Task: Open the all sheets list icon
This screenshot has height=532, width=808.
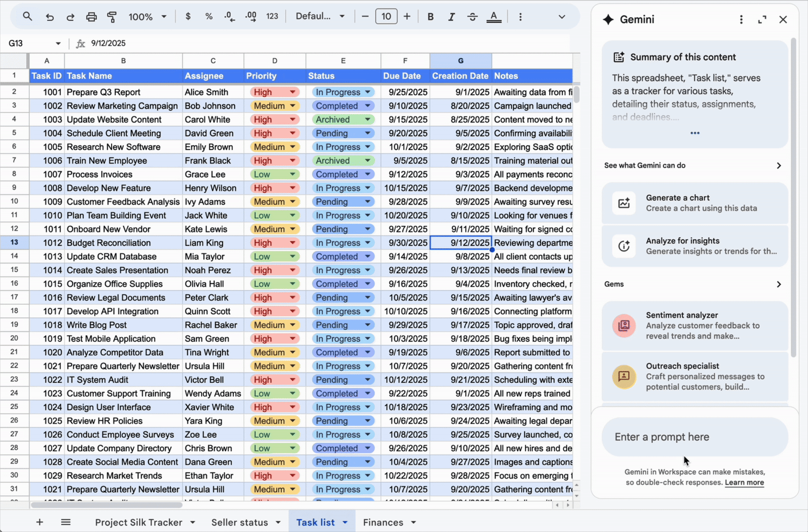Action: (65, 522)
